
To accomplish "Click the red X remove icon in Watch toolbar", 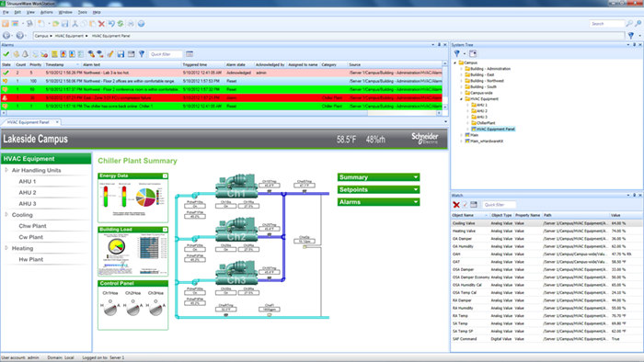I will (x=456, y=205).
